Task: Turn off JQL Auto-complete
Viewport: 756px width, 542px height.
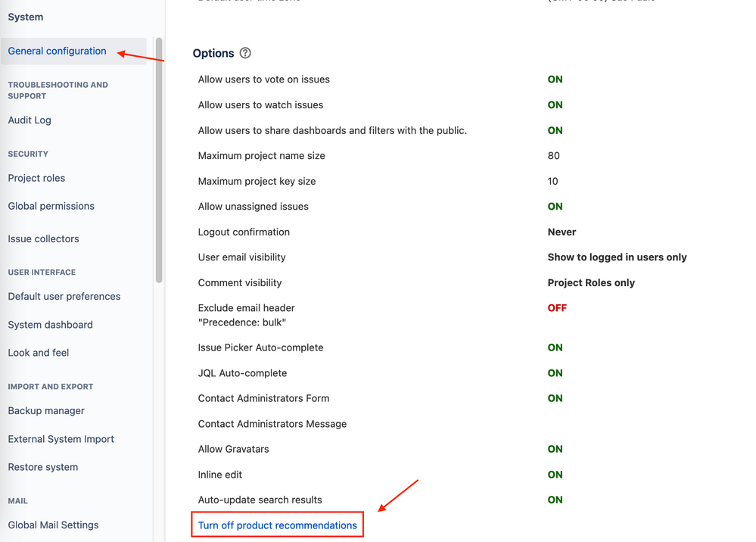Action: [x=555, y=372]
